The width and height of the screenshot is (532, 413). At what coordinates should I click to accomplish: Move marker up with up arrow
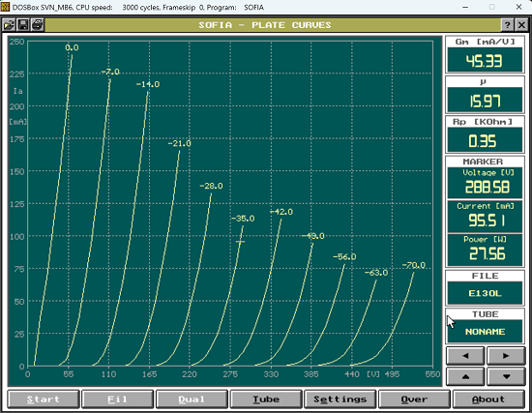click(x=465, y=376)
